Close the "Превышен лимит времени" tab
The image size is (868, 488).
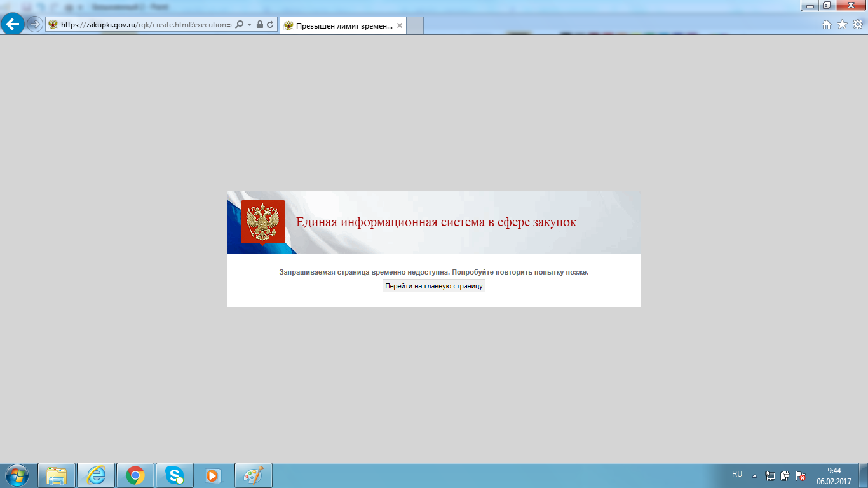[399, 26]
